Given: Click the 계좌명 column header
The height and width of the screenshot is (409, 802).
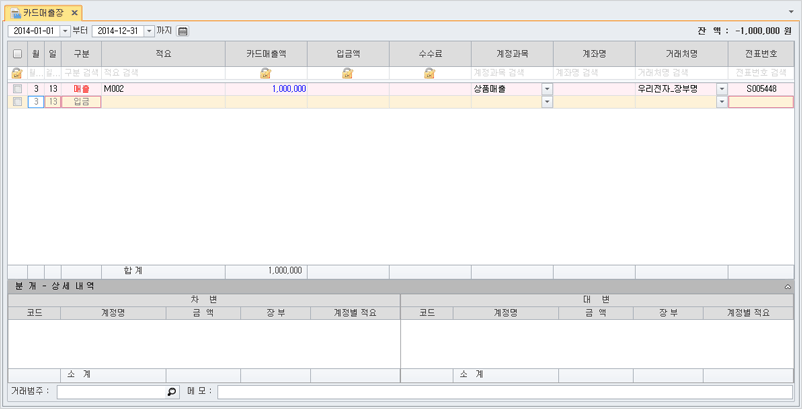Looking at the screenshot, I should 594,54.
